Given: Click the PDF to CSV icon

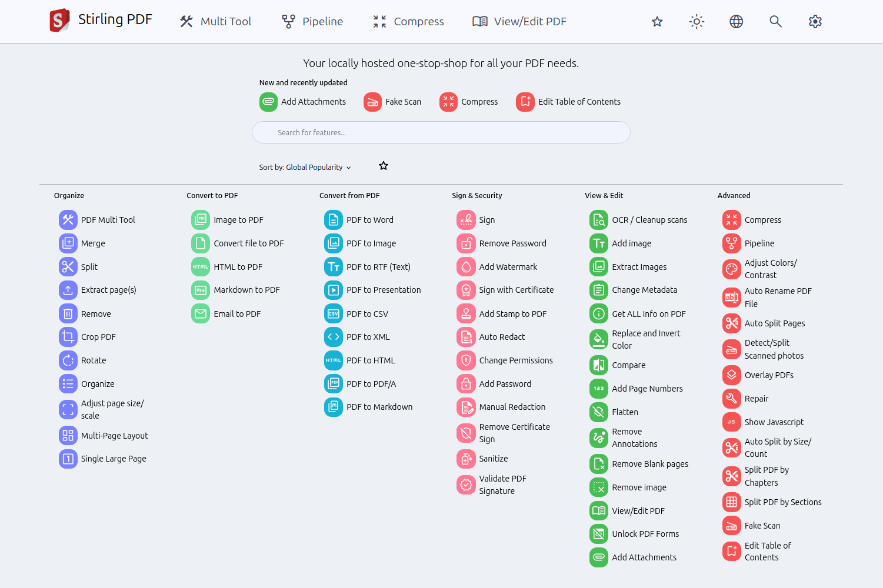Looking at the screenshot, I should click(334, 314).
